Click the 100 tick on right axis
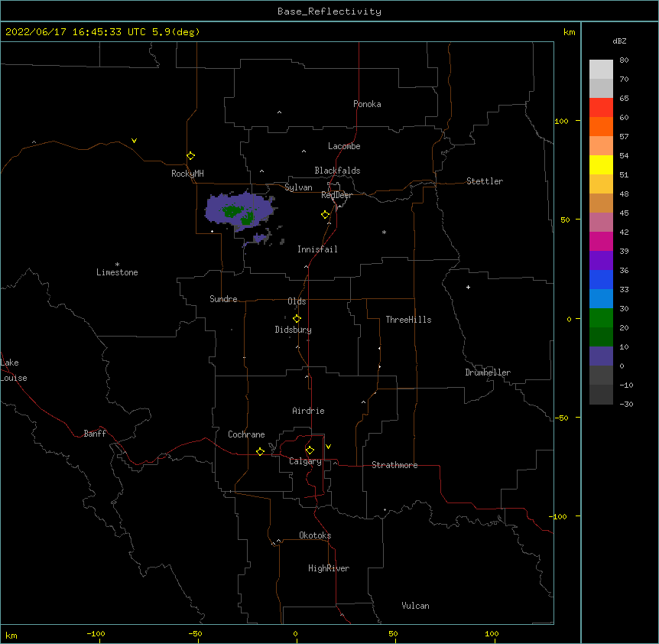Image resolution: width=659 pixels, height=644 pixels. [x=561, y=121]
